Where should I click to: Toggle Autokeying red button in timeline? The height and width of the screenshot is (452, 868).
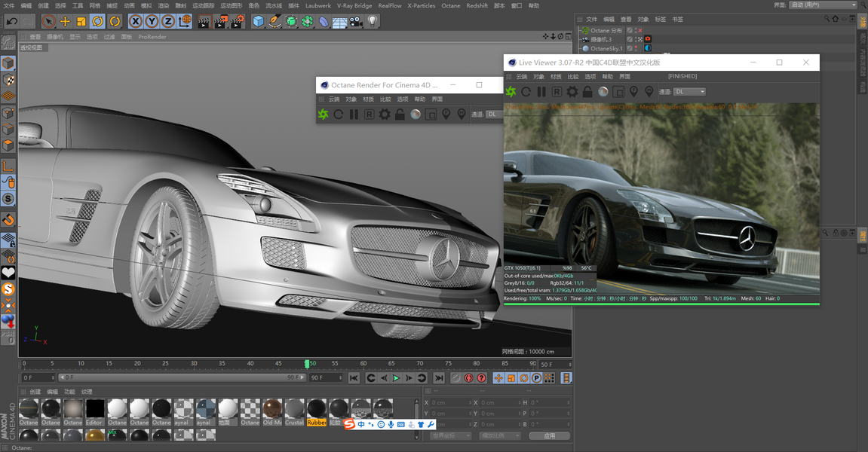(469, 378)
